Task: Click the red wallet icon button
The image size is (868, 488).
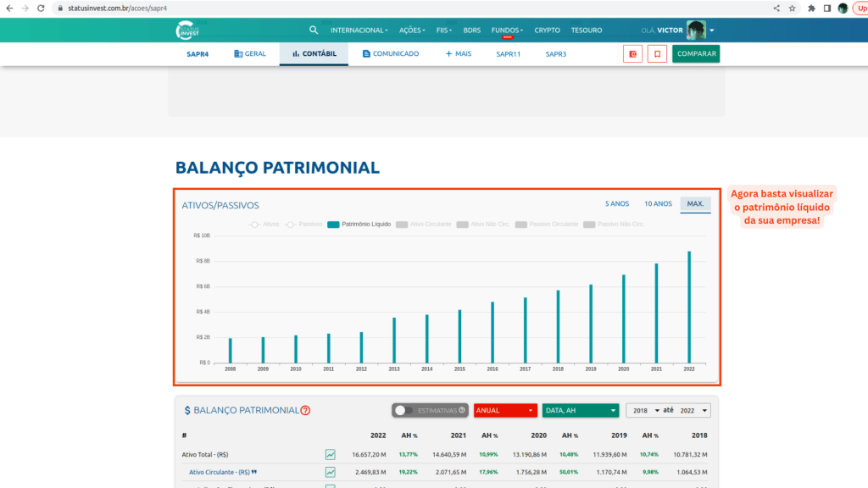Action: pos(632,54)
